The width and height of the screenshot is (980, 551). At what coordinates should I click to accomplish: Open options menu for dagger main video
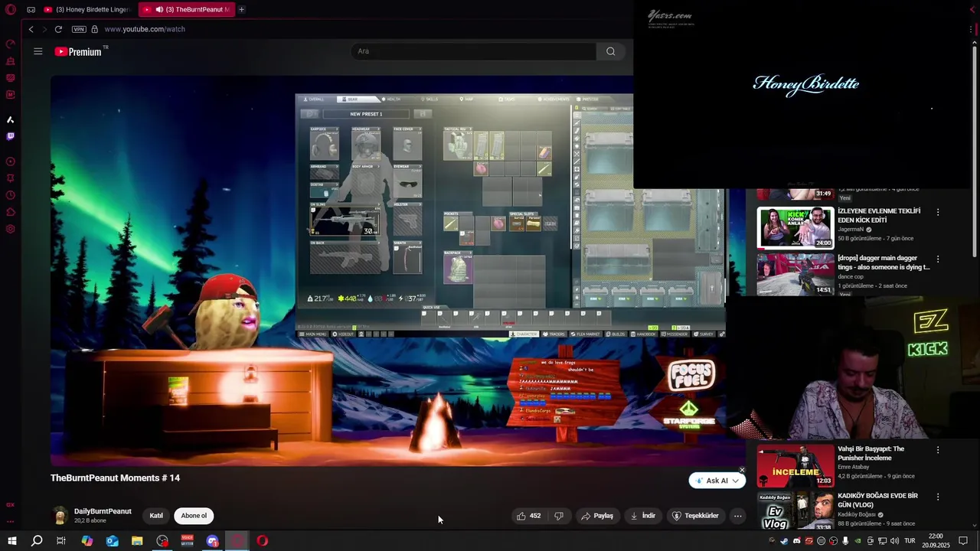coord(938,259)
